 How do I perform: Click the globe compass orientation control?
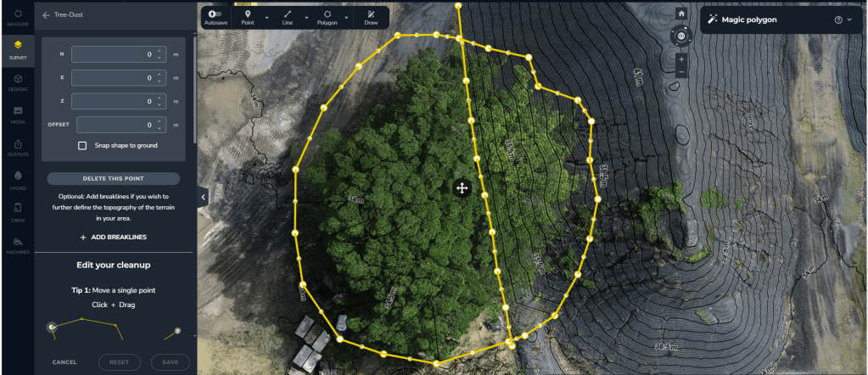click(x=681, y=36)
